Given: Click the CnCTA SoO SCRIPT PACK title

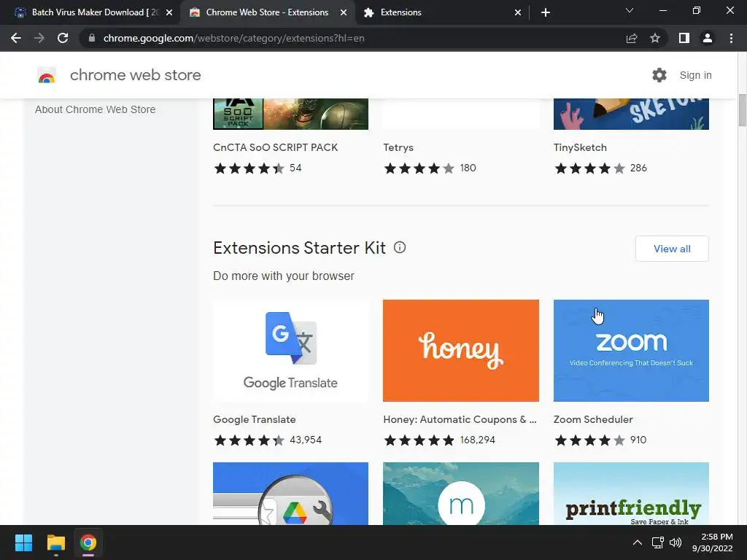Looking at the screenshot, I should pos(275,147).
